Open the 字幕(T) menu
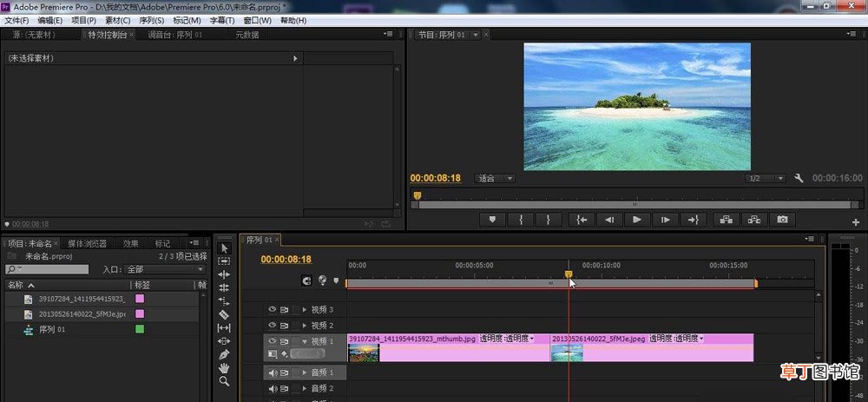Viewport: 868px width, 402px height. coord(222,21)
